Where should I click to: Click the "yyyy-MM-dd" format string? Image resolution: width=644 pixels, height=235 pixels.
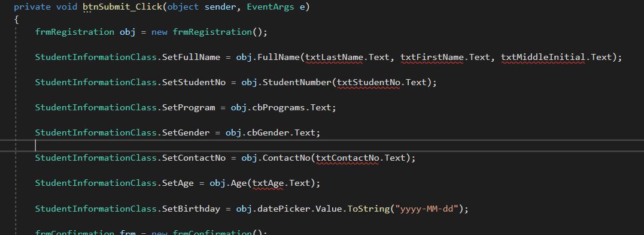[426, 209]
